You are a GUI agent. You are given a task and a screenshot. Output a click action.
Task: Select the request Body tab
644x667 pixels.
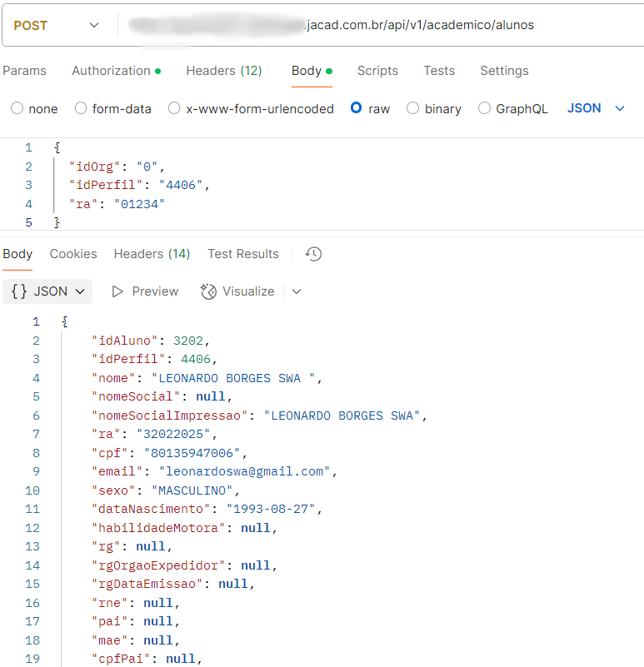tap(312, 71)
